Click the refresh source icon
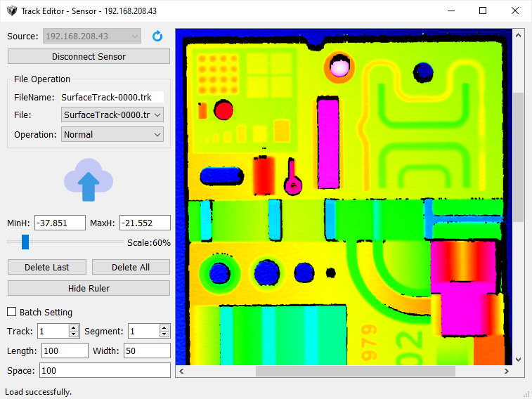This screenshot has height=399, width=532. pyautogui.click(x=157, y=36)
